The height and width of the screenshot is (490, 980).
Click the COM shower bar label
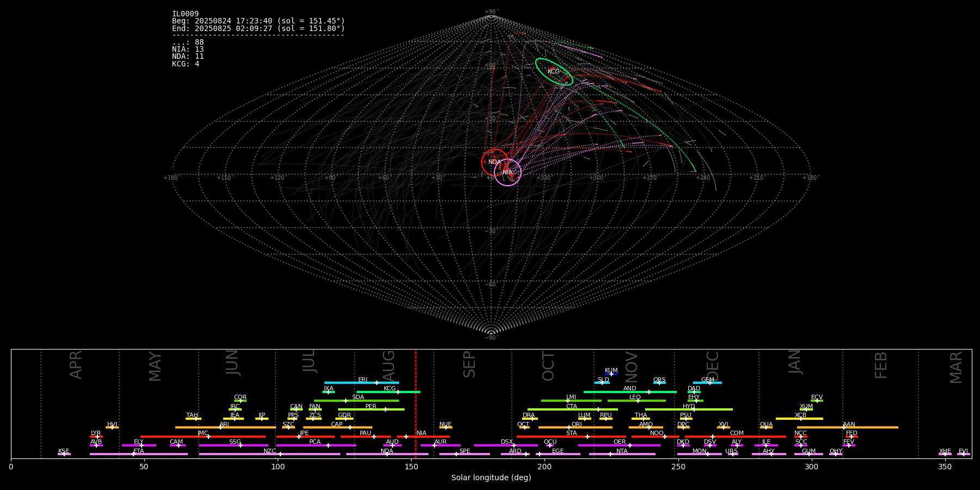pyautogui.click(x=737, y=433)
